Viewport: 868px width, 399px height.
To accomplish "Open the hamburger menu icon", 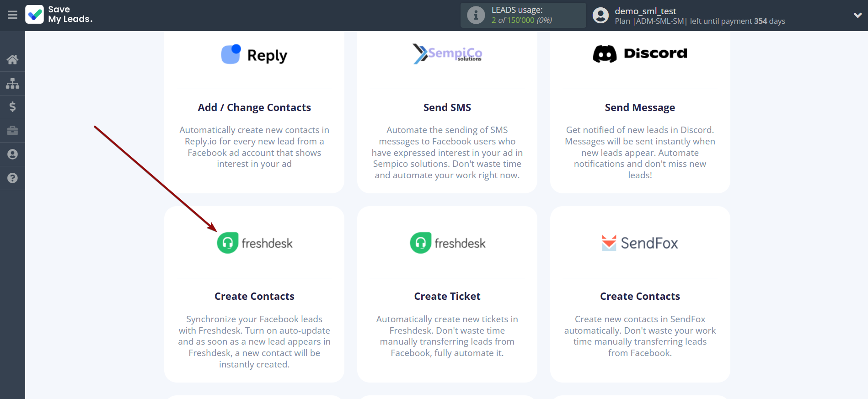I will [12, 15].
